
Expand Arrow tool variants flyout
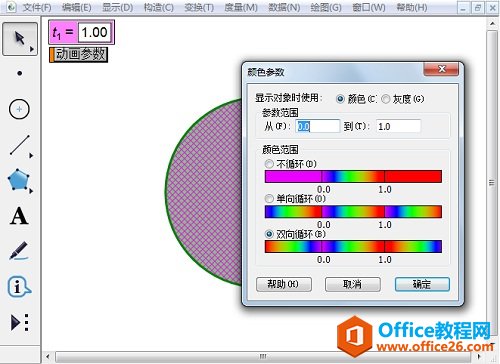(32, 49)
